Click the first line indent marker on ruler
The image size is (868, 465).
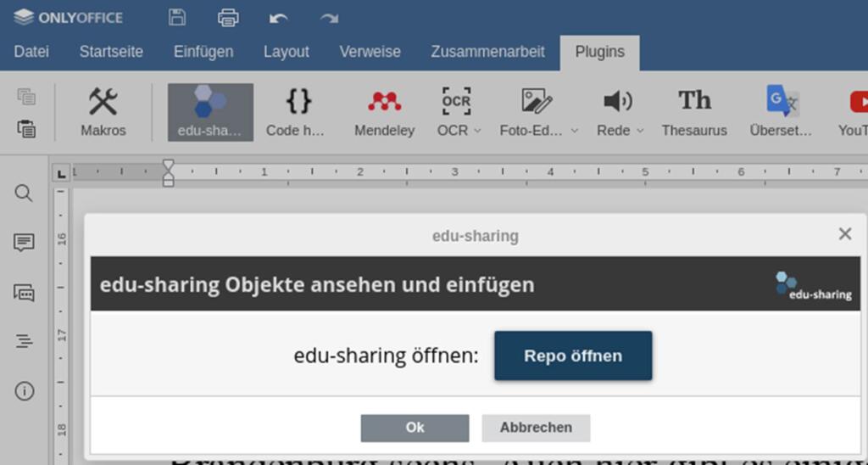click(x=169, y=165)
